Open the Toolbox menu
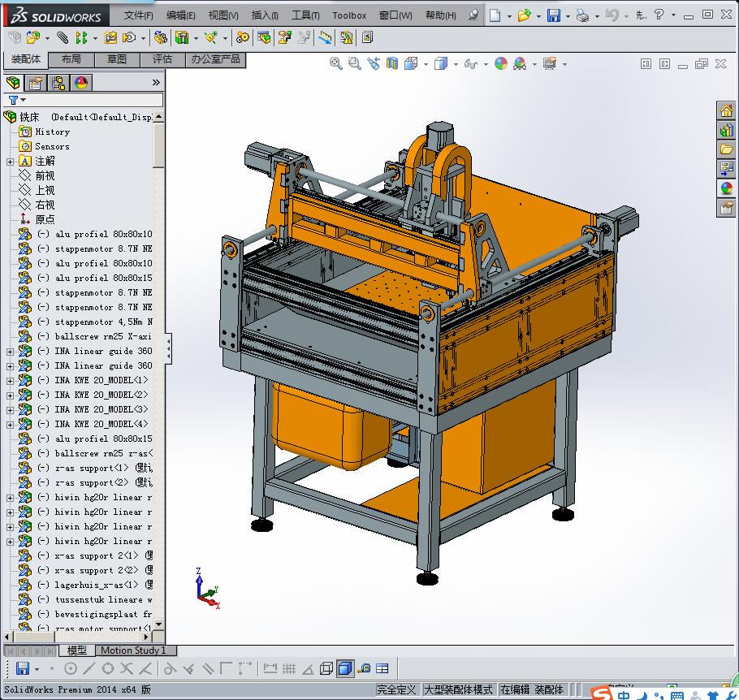 pos(349,15)
